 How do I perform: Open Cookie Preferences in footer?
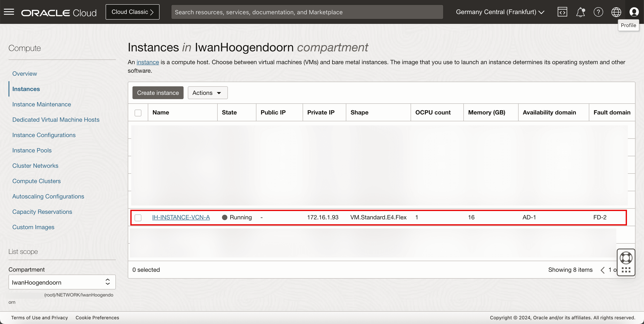point(97,317)
